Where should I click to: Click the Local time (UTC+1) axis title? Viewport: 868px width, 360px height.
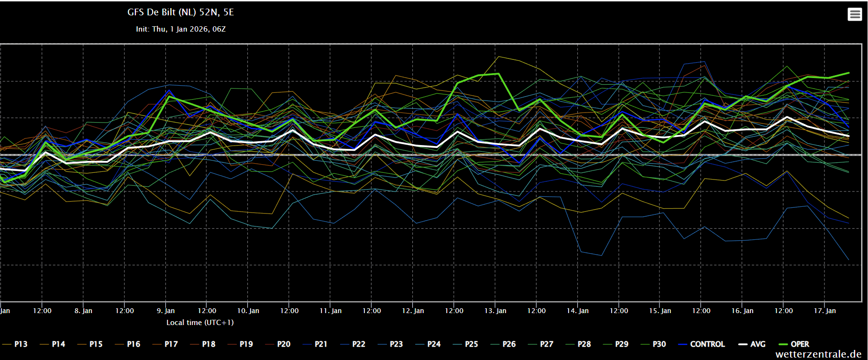(x=200, y=323)
